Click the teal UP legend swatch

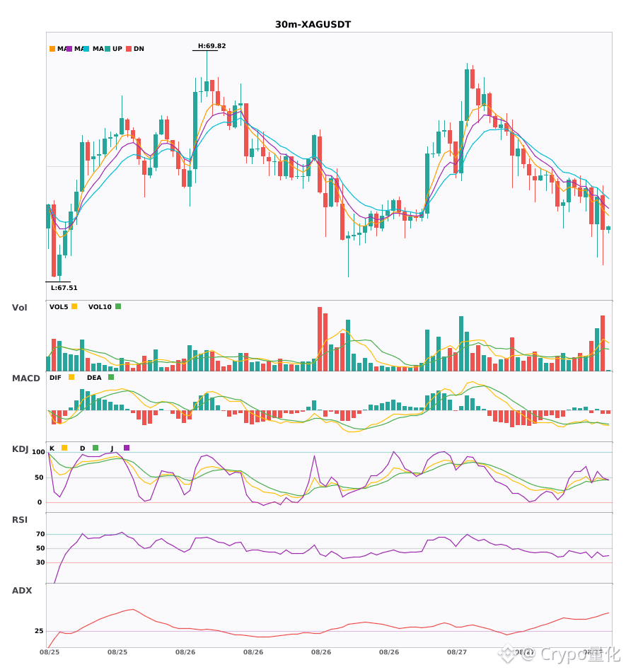pos(108,49)
